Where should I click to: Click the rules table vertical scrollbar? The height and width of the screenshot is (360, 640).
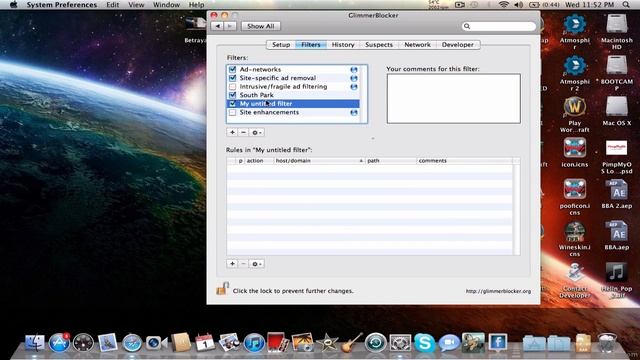click(516, 210)
